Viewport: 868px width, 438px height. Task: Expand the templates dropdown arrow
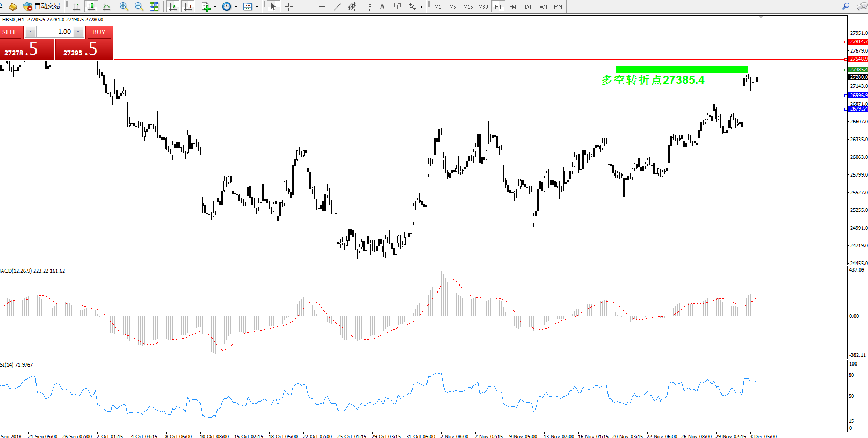click(257, 7)
